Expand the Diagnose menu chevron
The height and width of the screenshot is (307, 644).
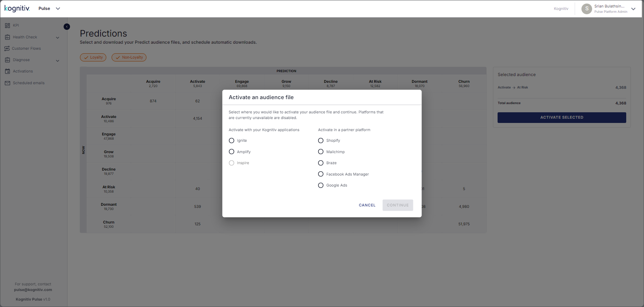click(x=58, y=61)
